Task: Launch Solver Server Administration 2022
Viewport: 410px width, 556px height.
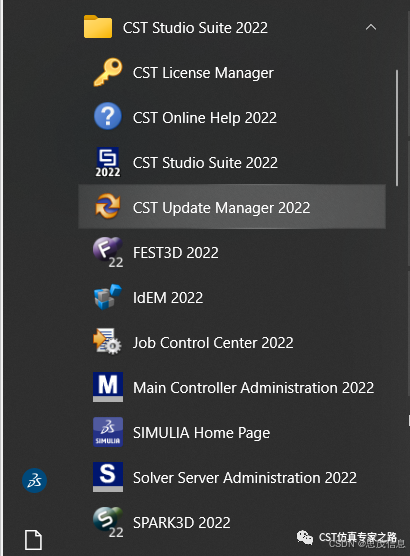Action: pyautogui.click(x=232, y=477)
